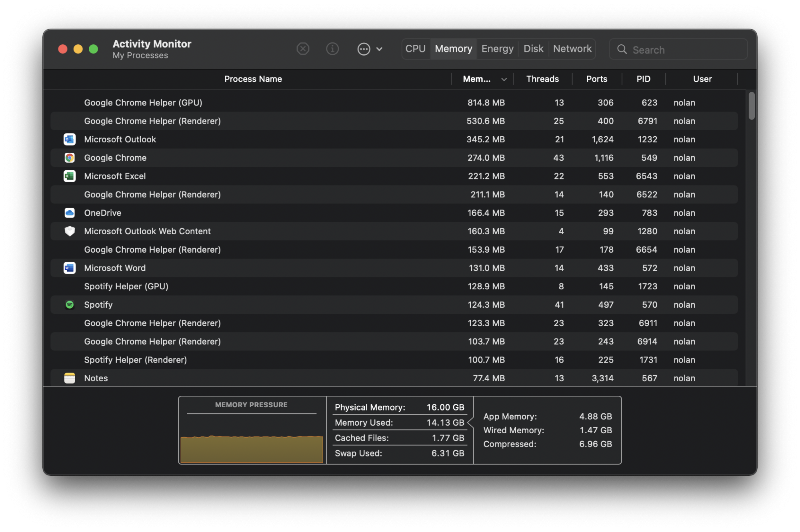Open the Disk tab
The image size is (800, 532).
(533, 48)
